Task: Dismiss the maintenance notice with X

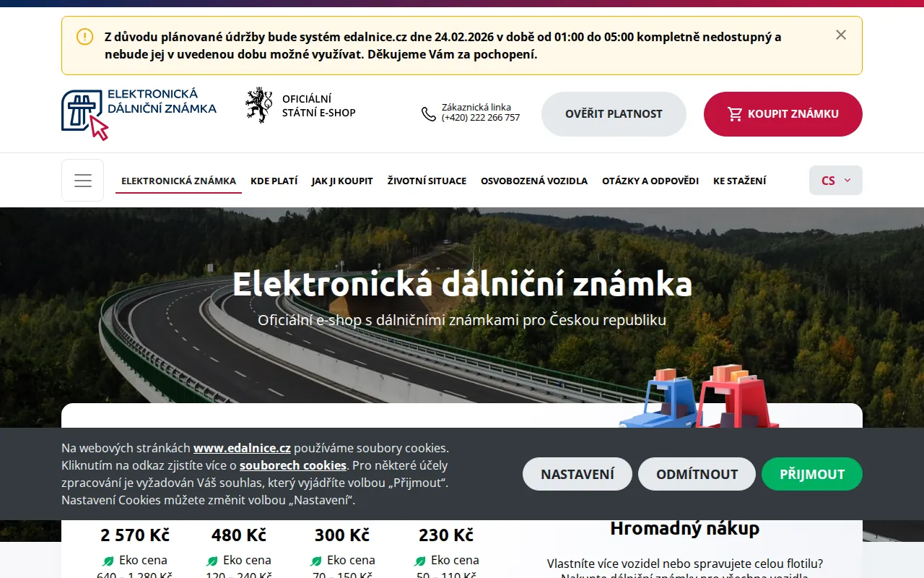Action: (841, 35)
